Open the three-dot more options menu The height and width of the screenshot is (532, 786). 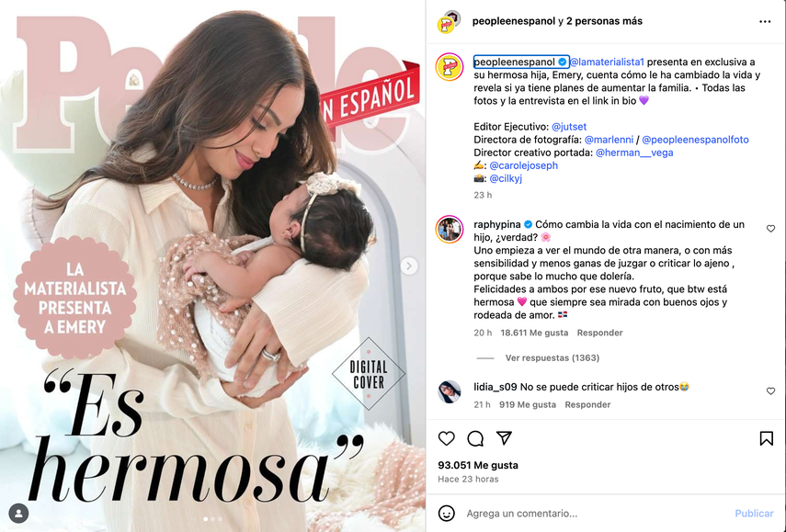tap(765, 21)
